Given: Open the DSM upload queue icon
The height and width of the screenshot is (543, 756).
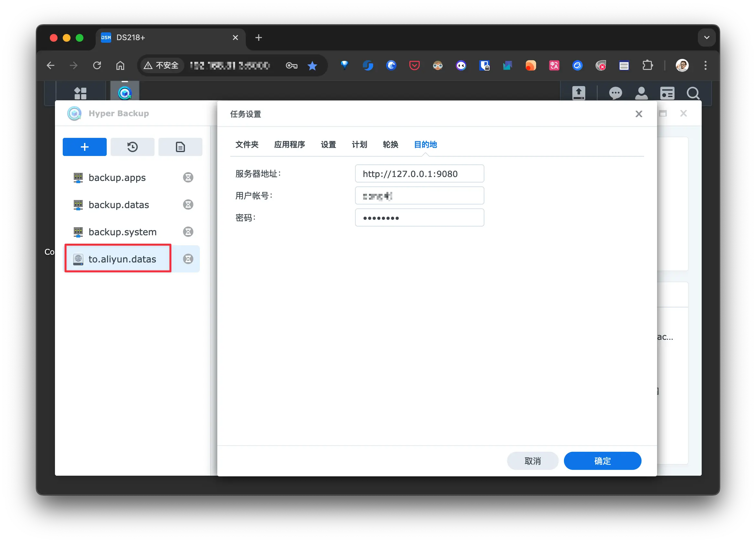Looking at the screenshot, I should pyautogui.click(x=578, y=93).
